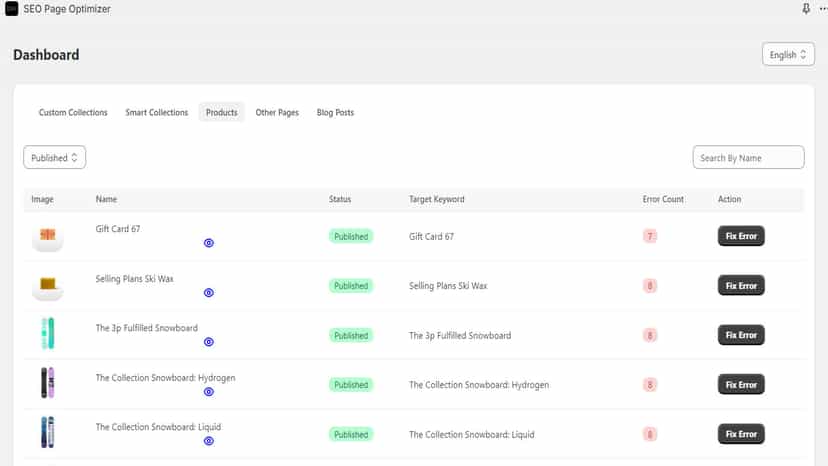Click the error count badge for Gift Card 67
The width and height of the screenshot is (828, 466).
(650, 236)
